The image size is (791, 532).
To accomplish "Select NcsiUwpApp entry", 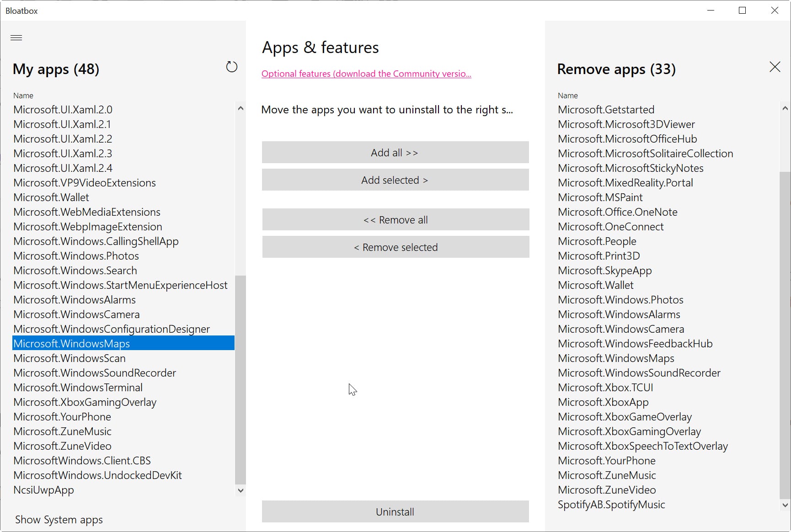I will click(x=123, y=490).
